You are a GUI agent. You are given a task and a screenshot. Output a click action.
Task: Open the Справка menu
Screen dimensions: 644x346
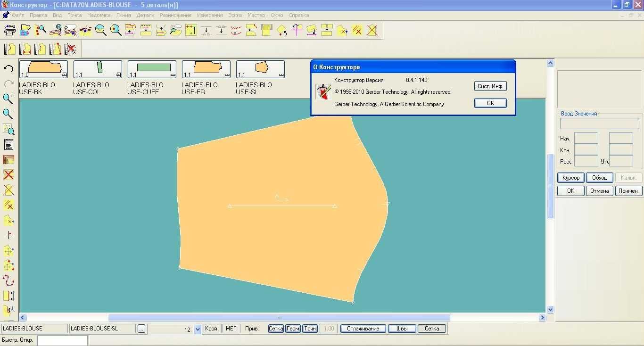[298, 15]
